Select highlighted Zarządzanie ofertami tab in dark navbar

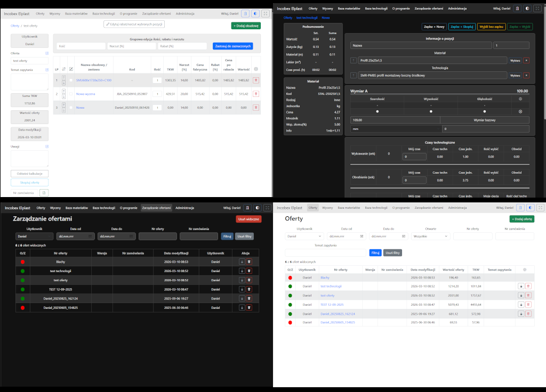[x=156, y=208]
